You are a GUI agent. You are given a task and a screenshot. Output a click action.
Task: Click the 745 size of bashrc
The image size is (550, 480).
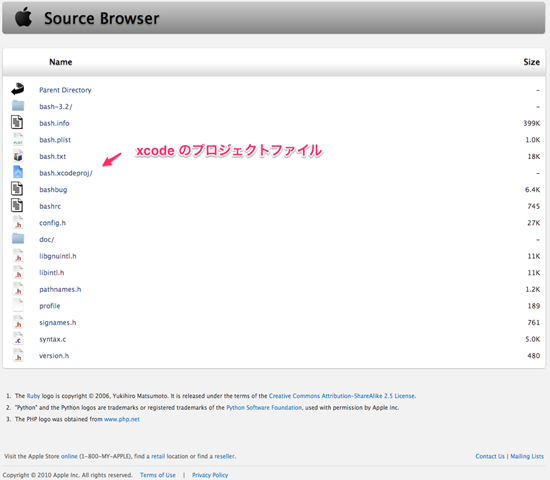534,206
